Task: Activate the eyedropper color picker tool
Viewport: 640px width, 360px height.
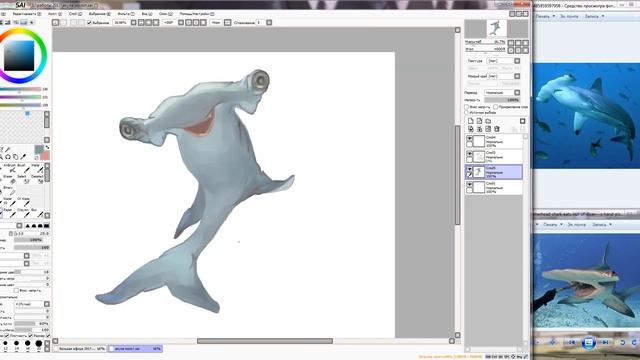Action: click(x=23, y=157)
